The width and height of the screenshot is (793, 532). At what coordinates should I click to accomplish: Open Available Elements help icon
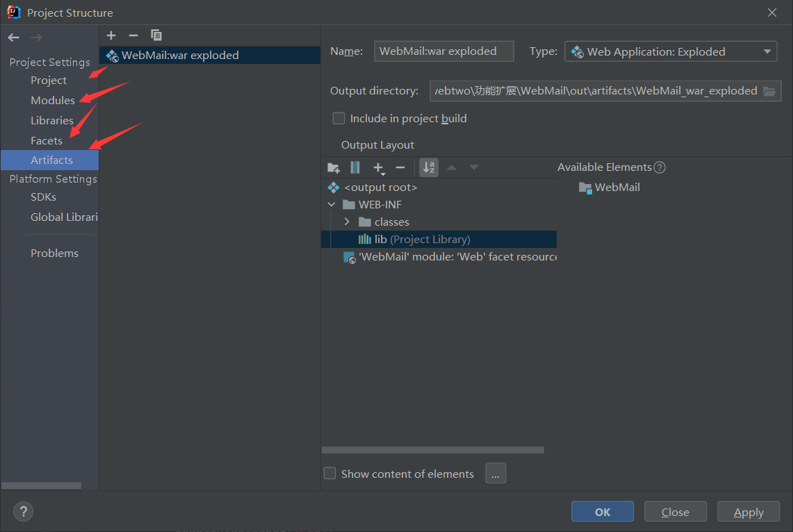click(x=660, y=167)
